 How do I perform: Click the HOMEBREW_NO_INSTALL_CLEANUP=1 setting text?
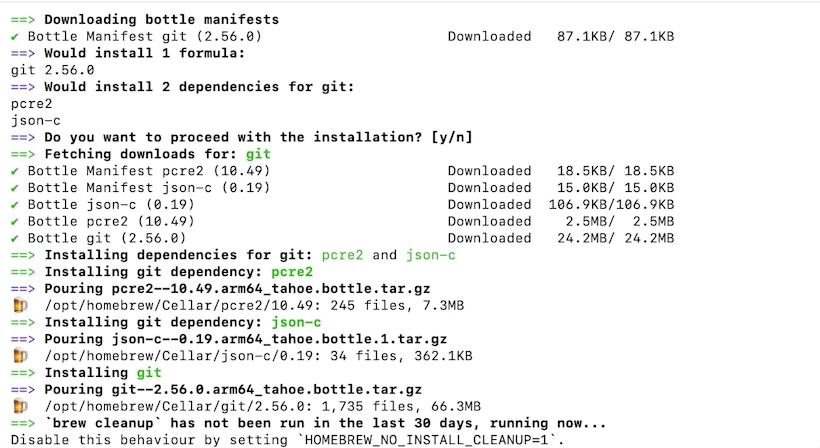coord(426,440)
